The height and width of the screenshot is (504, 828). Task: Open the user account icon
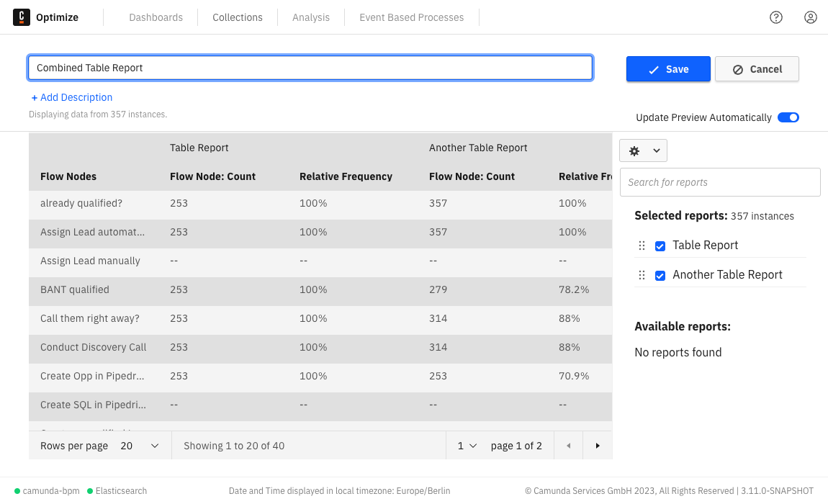pyautogui.click(x=811, y=17)
